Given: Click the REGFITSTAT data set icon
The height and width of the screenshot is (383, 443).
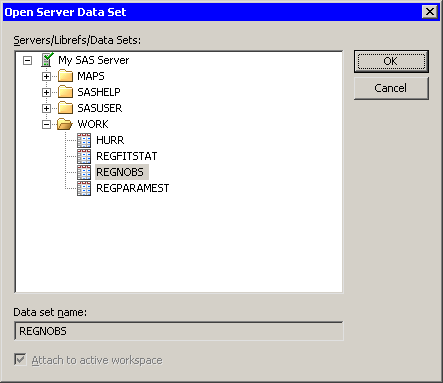Looking at the screenshot, I should point(84,156).
